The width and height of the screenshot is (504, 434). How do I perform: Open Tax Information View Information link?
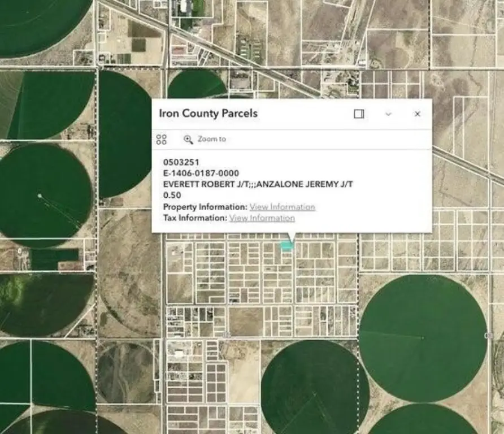(262, 218)
